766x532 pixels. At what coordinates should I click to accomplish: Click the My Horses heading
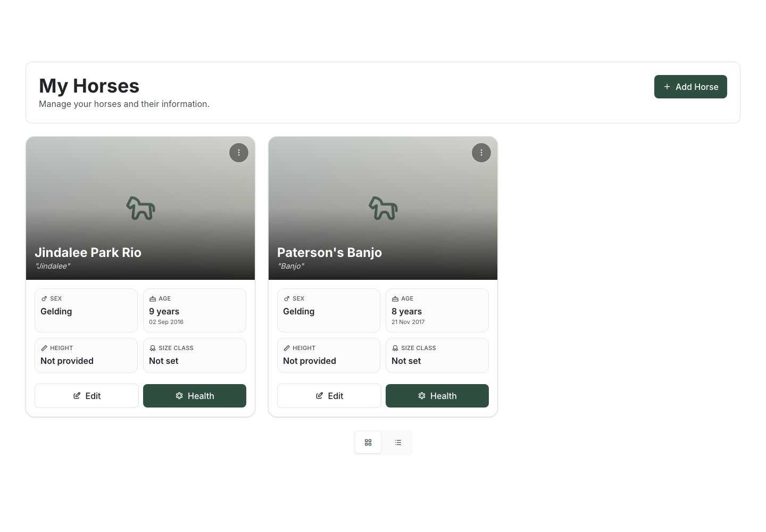(89, 86)
